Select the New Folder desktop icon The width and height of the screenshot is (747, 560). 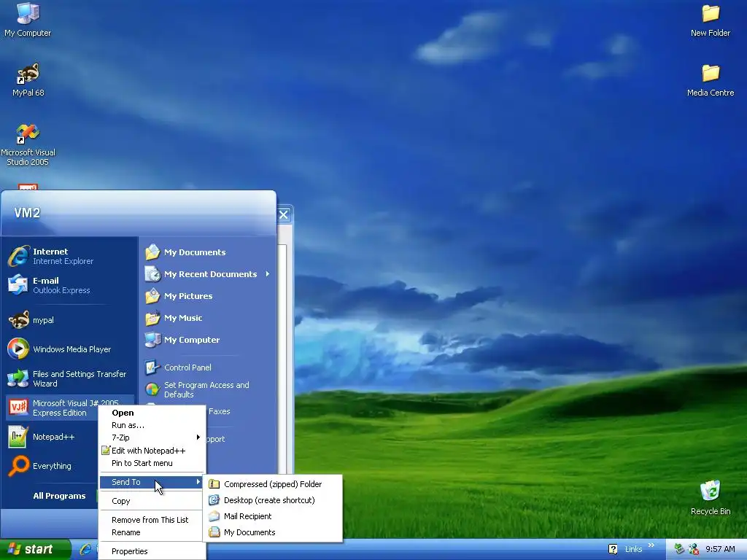(711, 20)
